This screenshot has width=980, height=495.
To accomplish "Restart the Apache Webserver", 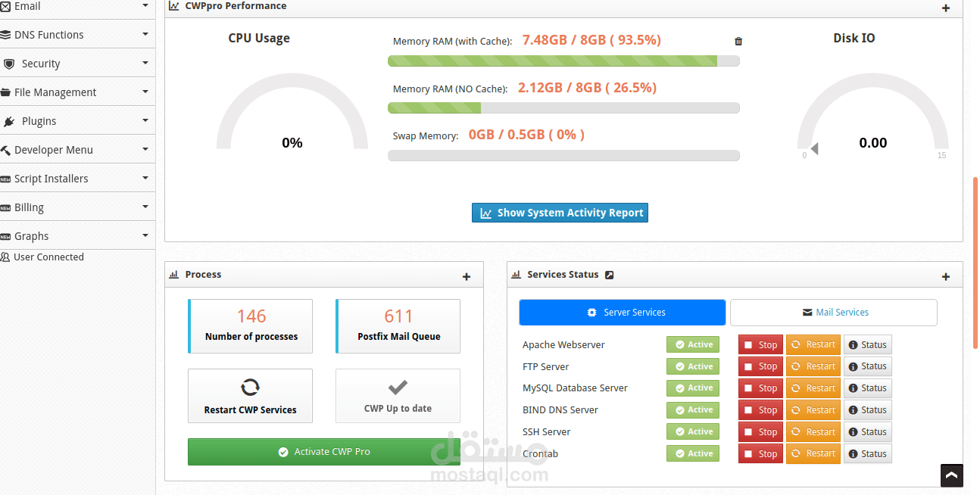I will point(813,344).
